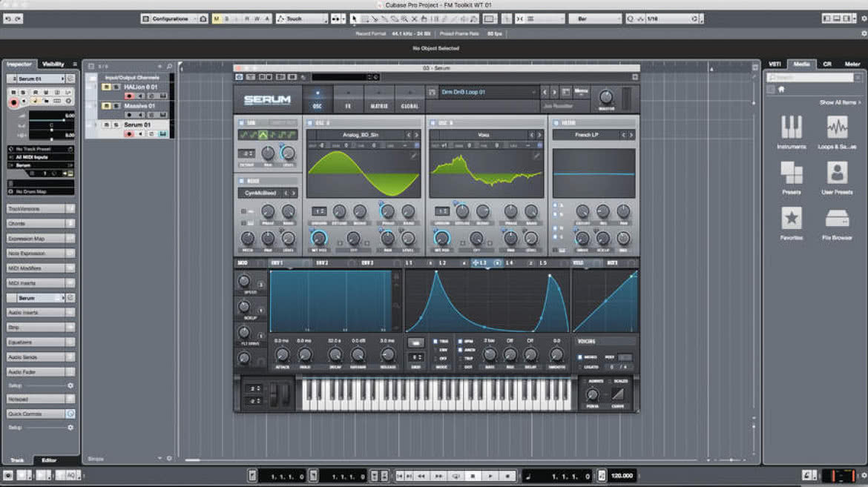Toggle the FILTER enable switch

pyautogui.click(x=555, y=123)
